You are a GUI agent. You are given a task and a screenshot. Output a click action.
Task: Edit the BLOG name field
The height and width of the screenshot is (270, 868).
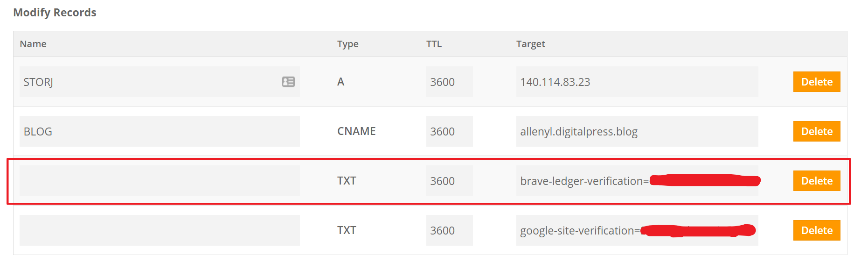pyautogui.click(x=160, y=131)
